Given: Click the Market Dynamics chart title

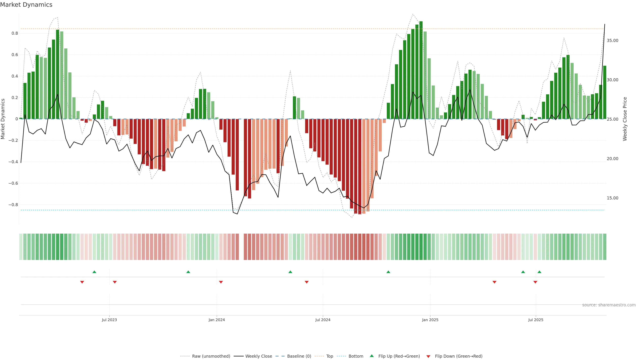Looking at the screenshot, I should pyautogui.click(x=26, y=5).
